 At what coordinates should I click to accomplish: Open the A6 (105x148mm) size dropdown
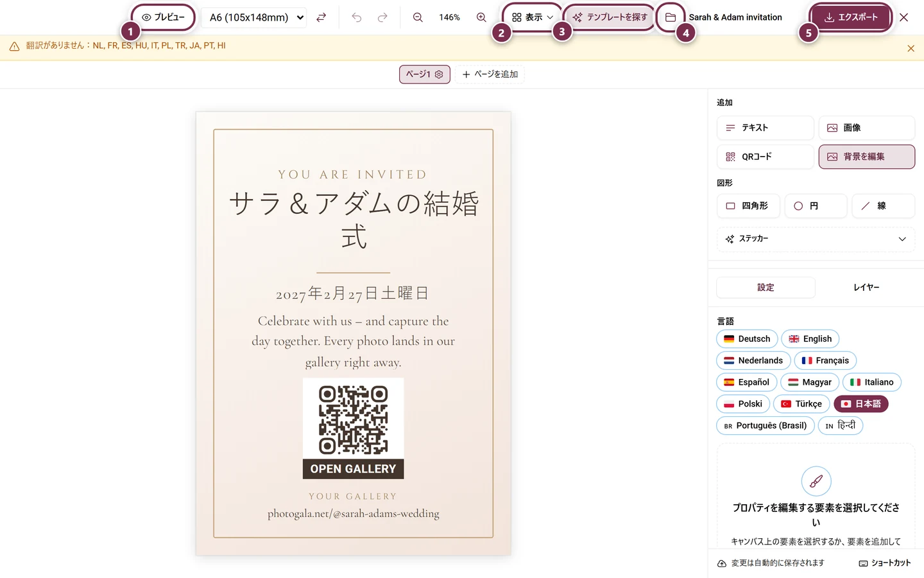[254, 17]
